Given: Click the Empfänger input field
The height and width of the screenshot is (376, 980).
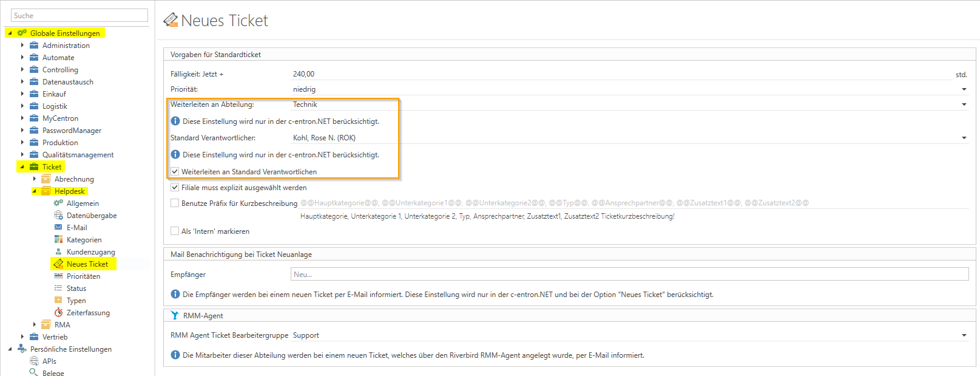Looking at the screenshot, I should point(629,275).
